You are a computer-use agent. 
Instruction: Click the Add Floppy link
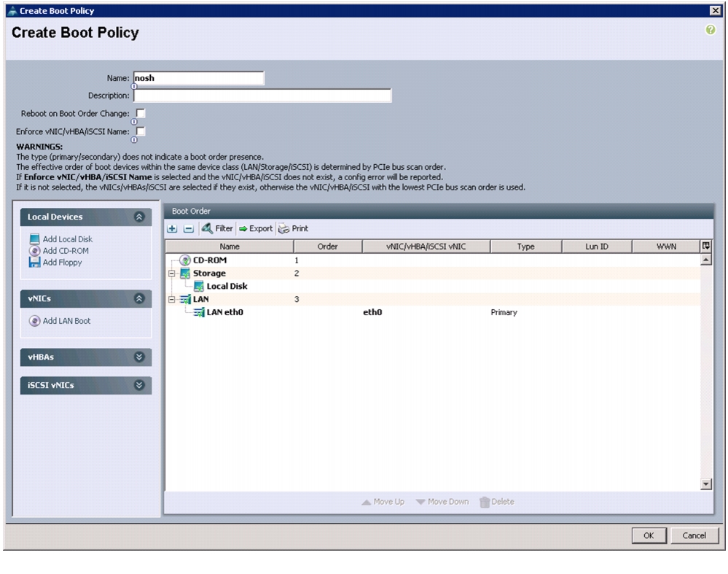point(62,262)
